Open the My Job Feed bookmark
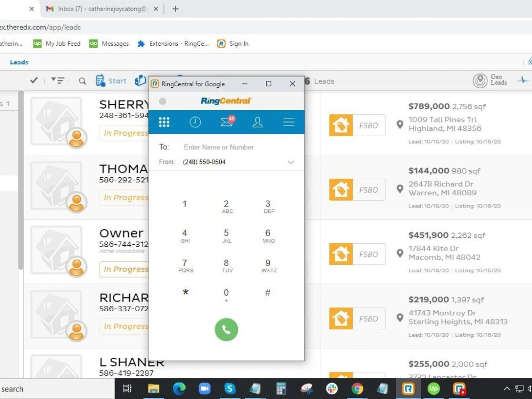Viewport: 532px width, 399px height. pos(57,44)
